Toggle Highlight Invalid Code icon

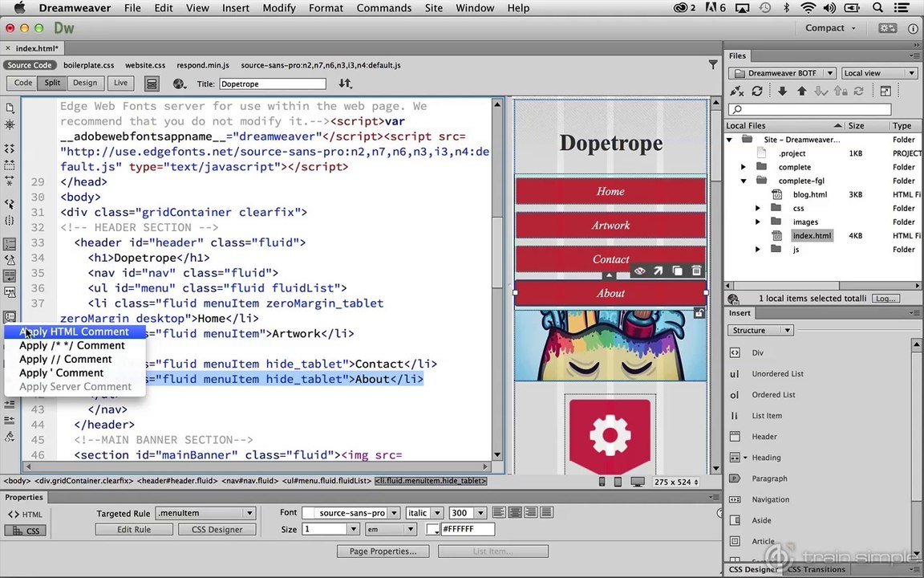click(x=10, y=259)
